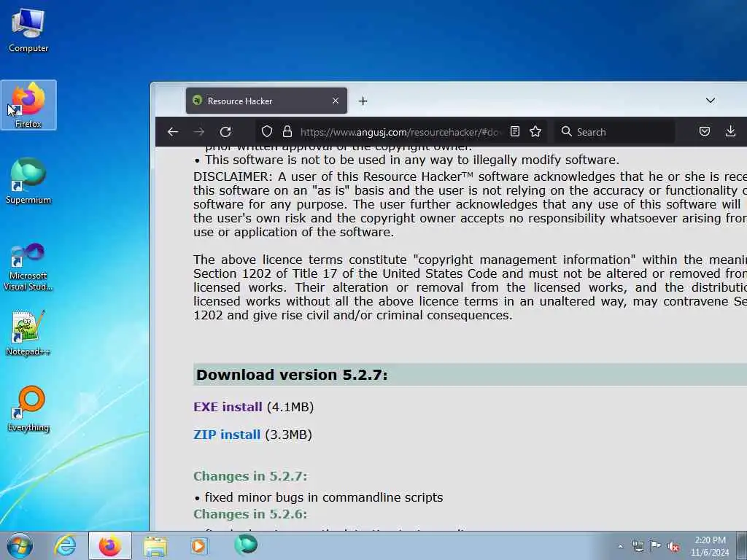Click the (4.1MB) size text
The width and height of the screenshot is (747, 560).
pyautogui.click(x=290, y=407)
